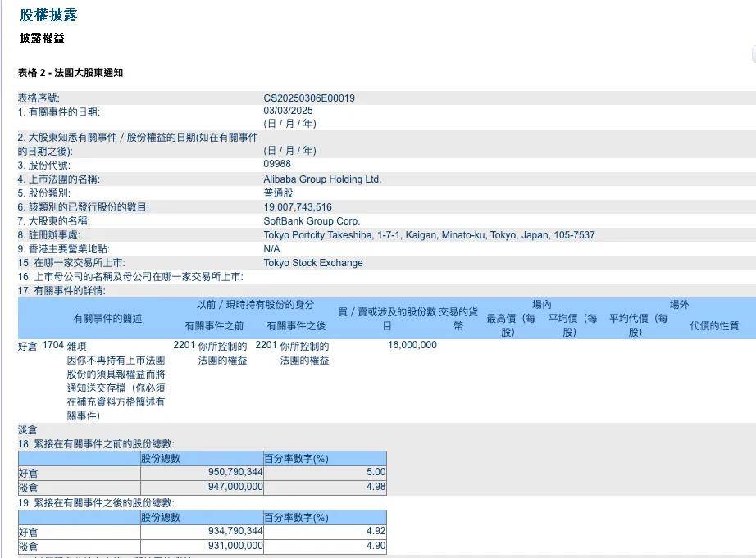Select the 普通股 share class value
Viewport: 756px width, 558px height.
278,193
